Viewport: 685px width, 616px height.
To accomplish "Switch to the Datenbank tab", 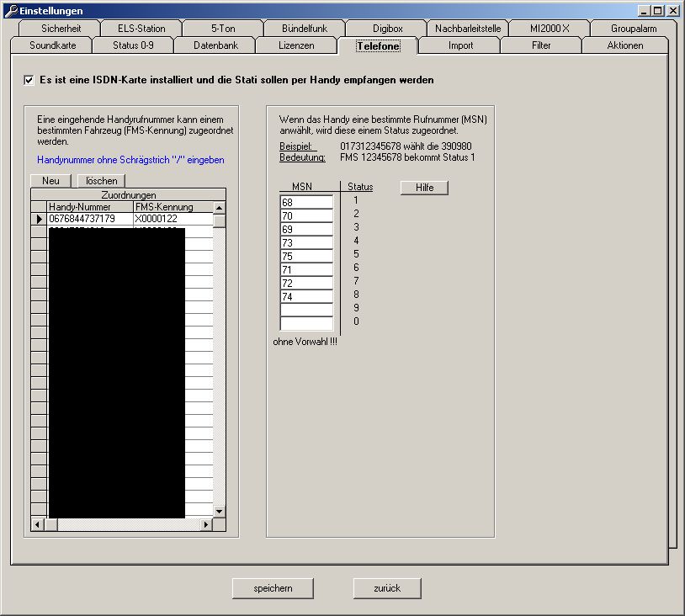I will tap(216, 45).
